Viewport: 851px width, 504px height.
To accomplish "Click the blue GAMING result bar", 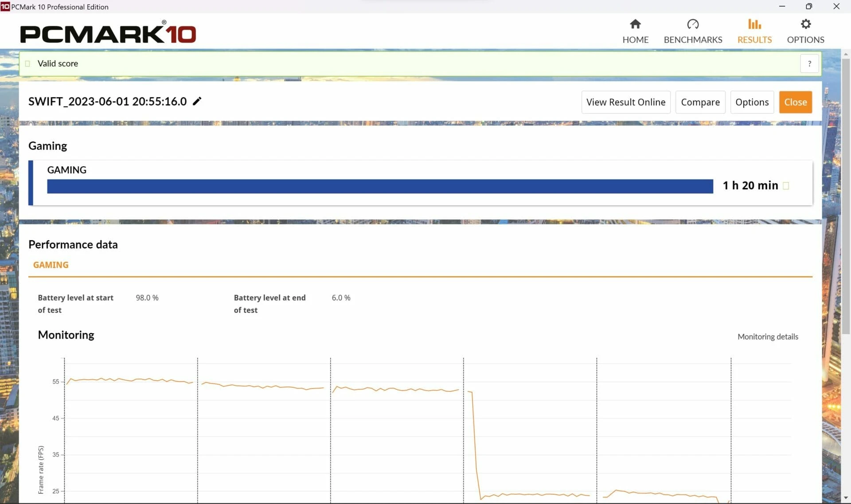I will [x=380, y=186].
